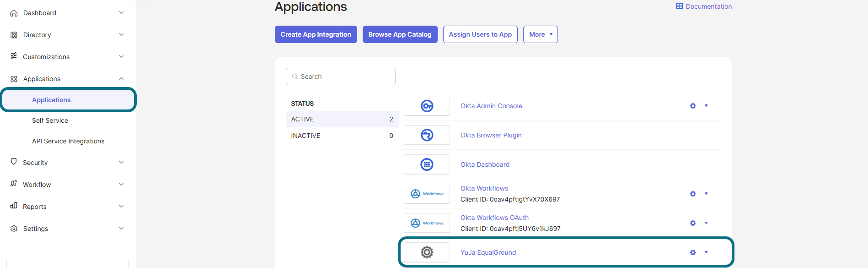Click the Dashboard home icon in sidebar

coord(14,13)
